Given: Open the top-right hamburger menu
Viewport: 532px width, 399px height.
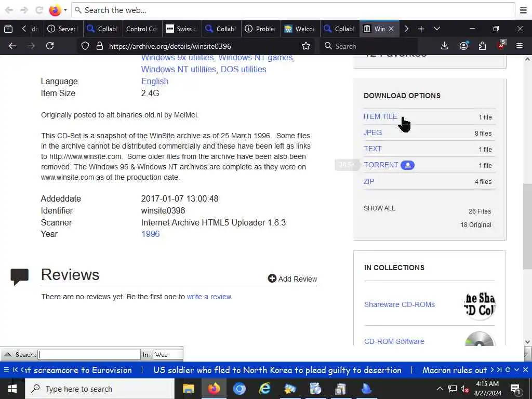Looking at the screenshot, I should click(x=524, y=10).
